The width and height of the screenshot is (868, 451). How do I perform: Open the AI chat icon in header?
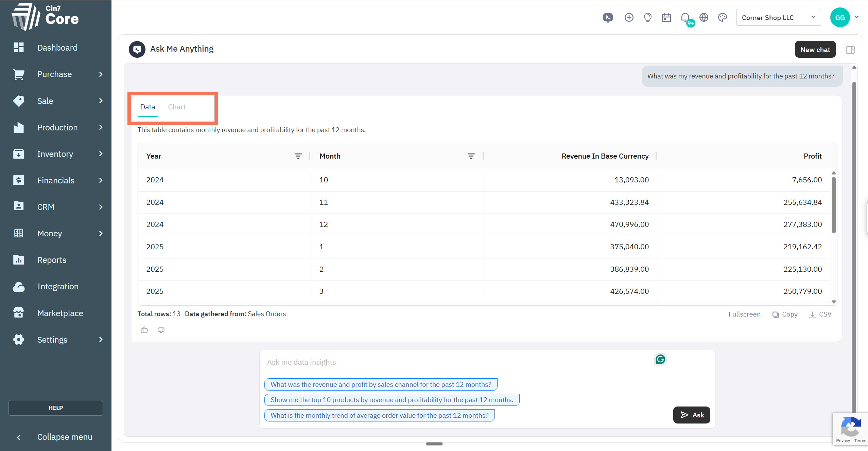(x=608, y=18)
